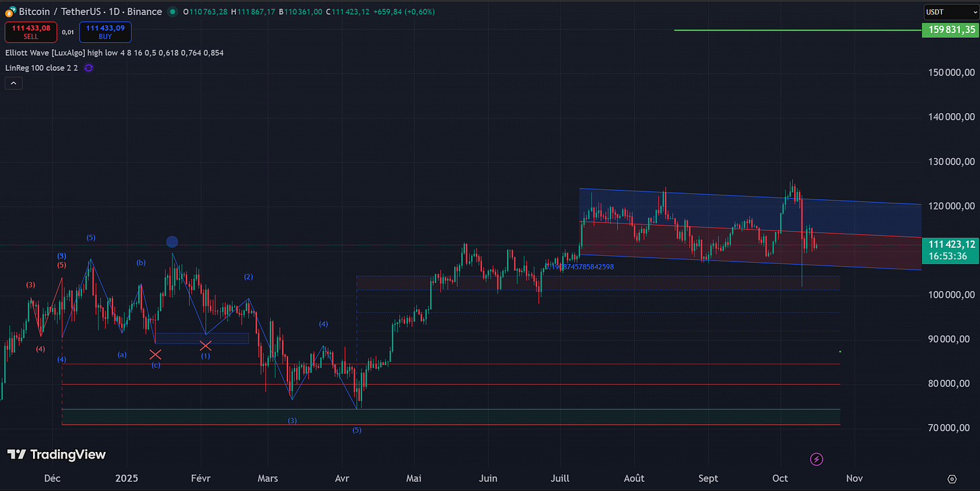Click the Août time axis label
980x491 pixels.
pos(634,478)
